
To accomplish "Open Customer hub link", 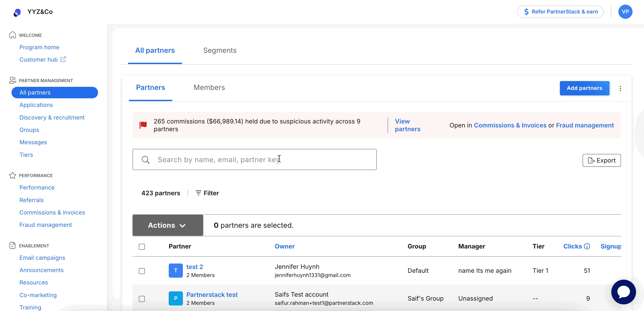I will [38, 59].
